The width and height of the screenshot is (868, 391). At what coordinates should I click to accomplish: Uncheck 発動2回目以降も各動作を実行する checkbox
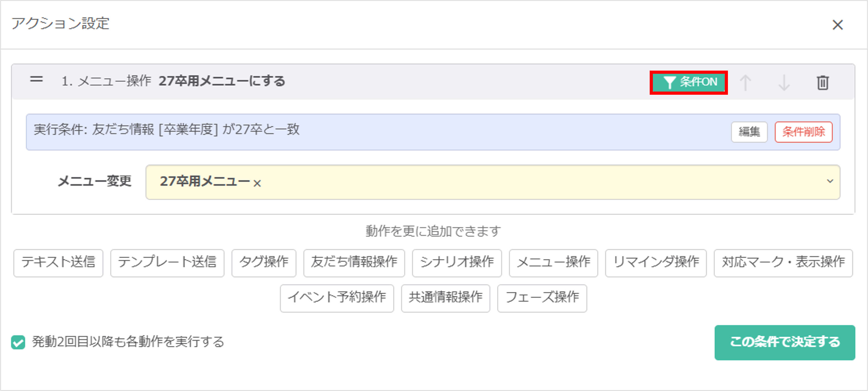(18, 342)
